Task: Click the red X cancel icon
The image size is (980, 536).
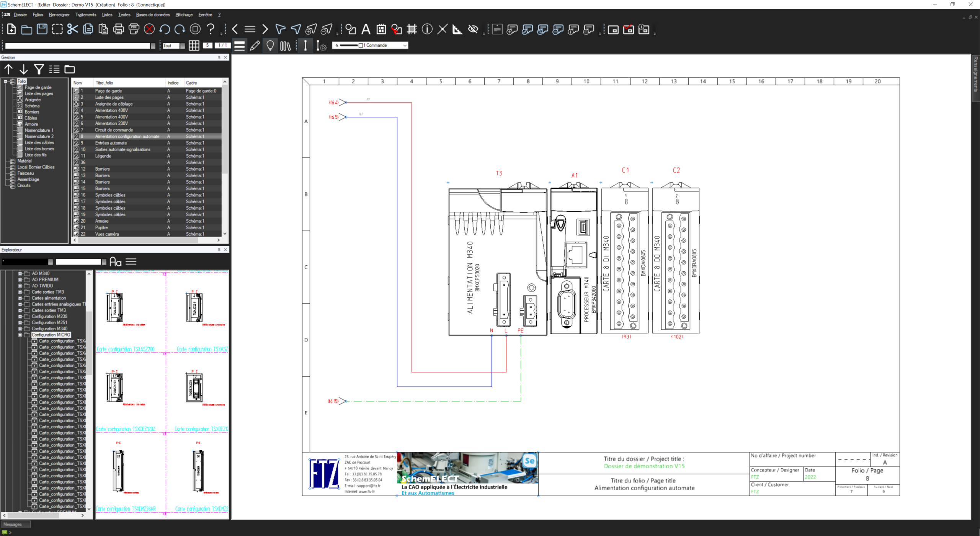Action: click(149, 29)
